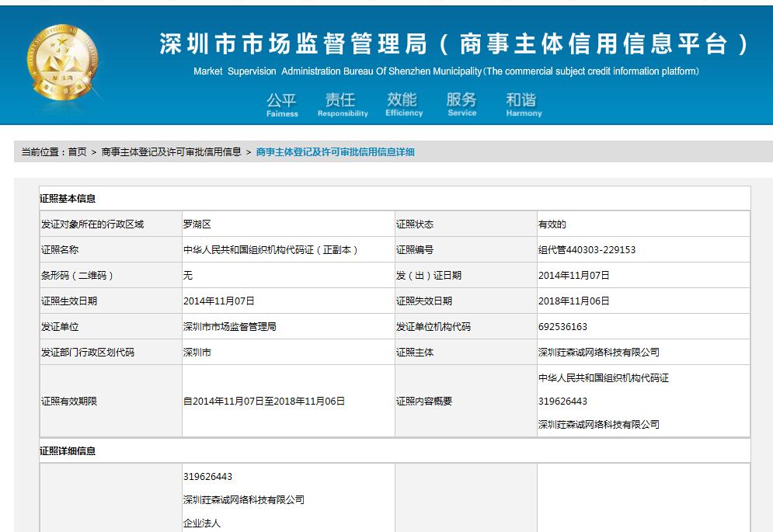Click the 服务 Service value icon
This screenshot has width=773, height=532.
pos(461,103)
